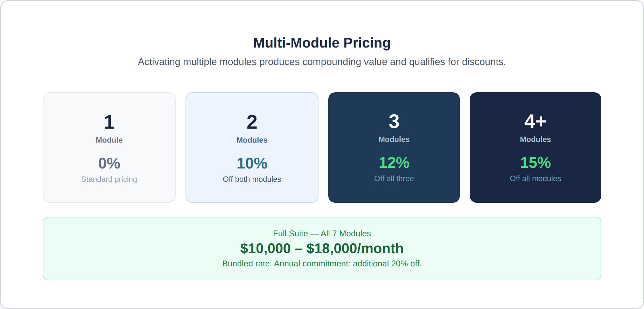Click the "Off all three" caption
The width and height of the screenshot is (644, 309).
(x=394, y=179)
